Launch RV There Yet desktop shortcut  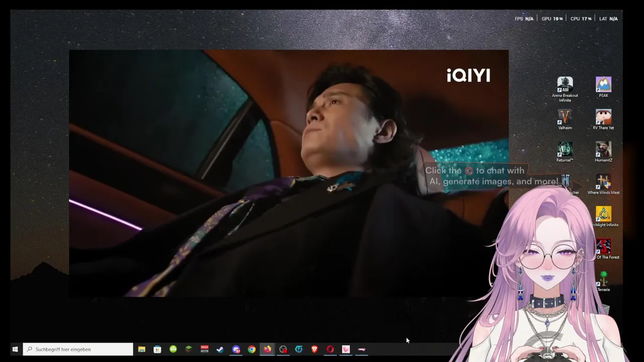[603, 120]
